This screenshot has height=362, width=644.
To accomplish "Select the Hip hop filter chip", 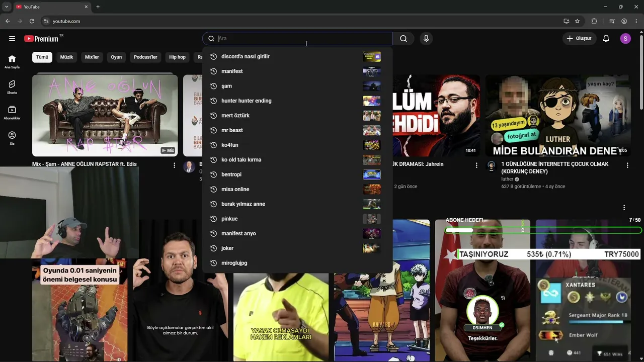I will [x=177, y=57].
